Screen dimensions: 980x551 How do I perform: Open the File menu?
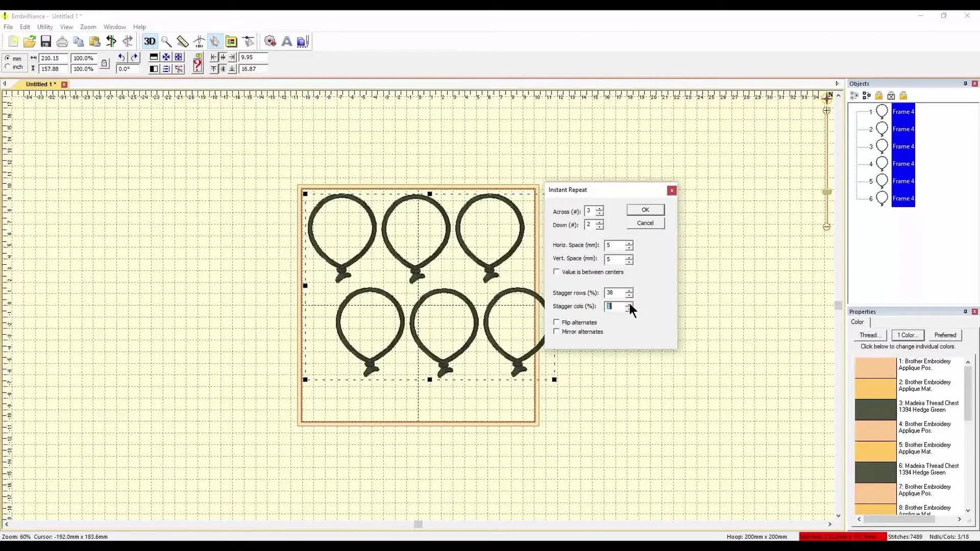(x=8, y=27)
